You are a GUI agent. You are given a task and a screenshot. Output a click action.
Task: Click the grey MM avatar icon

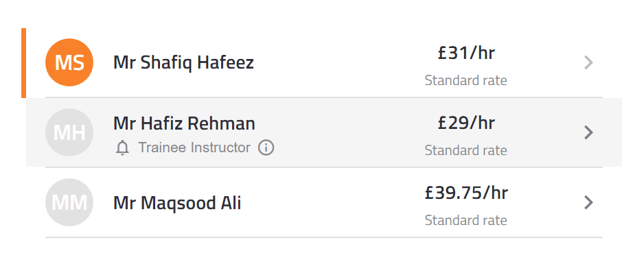(69, 202)
